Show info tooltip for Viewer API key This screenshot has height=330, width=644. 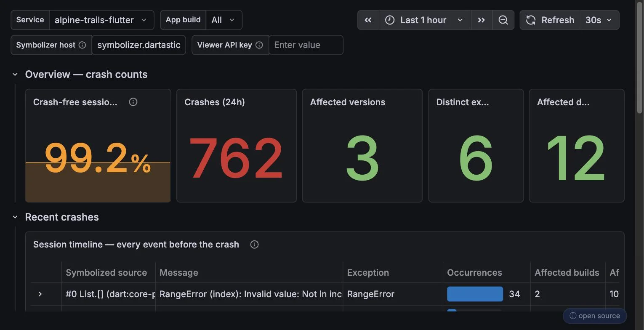259,45
